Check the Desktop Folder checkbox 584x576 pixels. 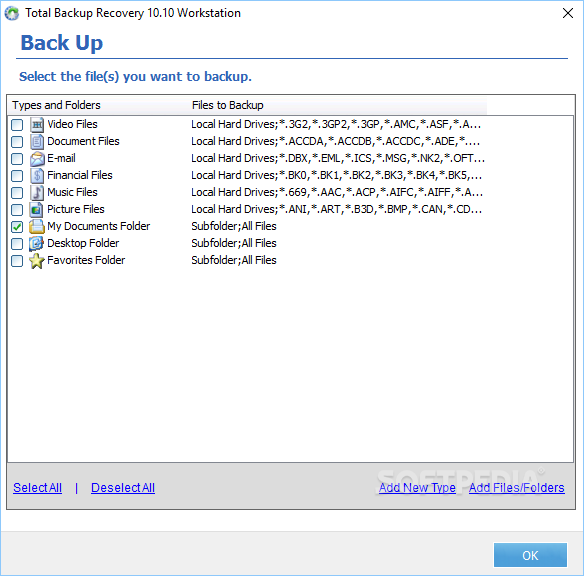click(x=17, y=244)
